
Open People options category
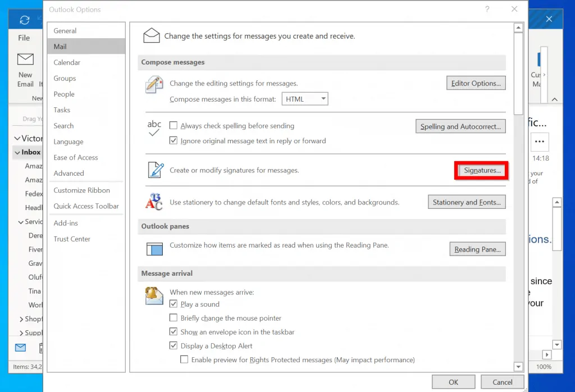click(x=86, y=94)
